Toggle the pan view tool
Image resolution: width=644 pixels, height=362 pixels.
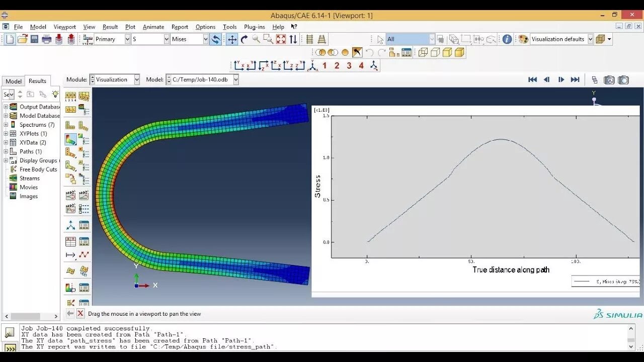pos(232,39)
